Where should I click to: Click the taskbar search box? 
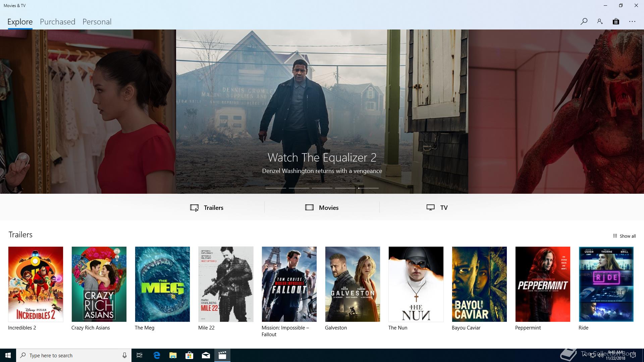pos(74,355)
